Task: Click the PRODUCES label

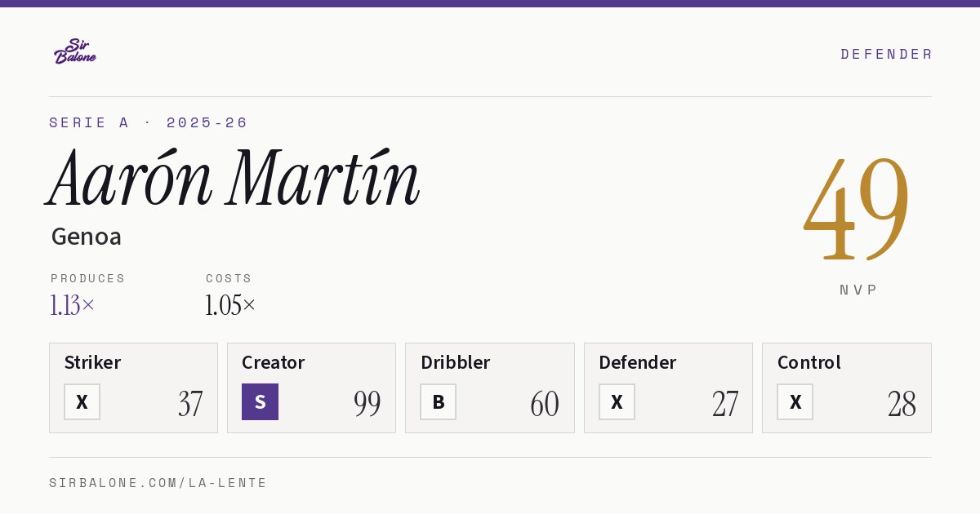Action: [x=88, y=278]
